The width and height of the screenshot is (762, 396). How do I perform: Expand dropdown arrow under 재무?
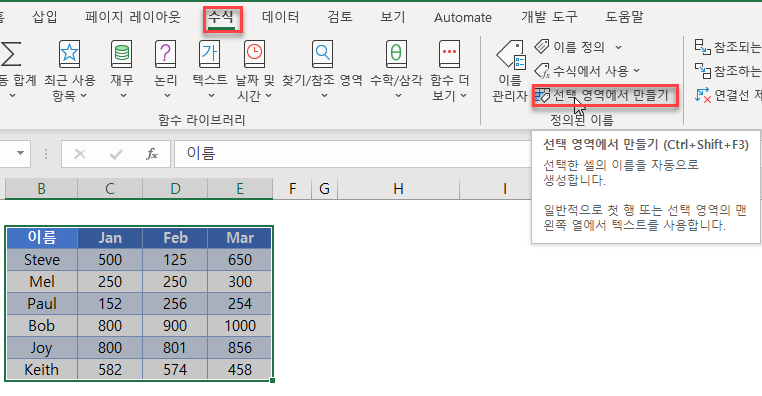123,96
